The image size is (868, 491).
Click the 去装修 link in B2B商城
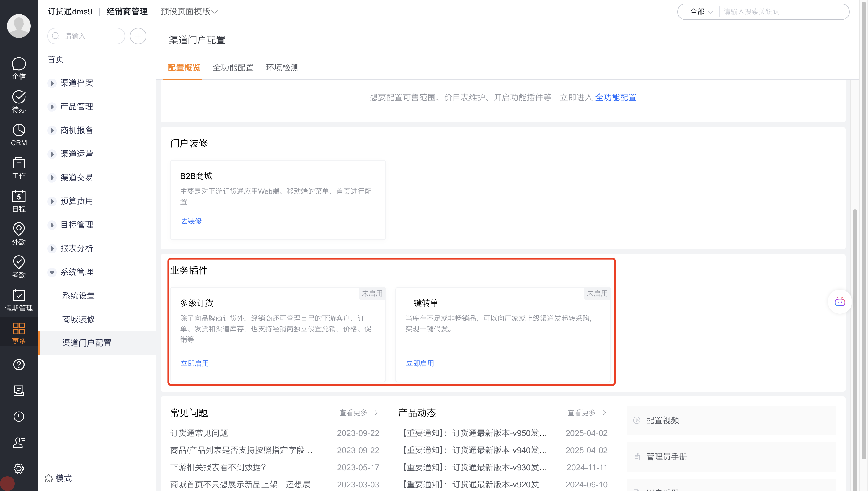point(191,221)
